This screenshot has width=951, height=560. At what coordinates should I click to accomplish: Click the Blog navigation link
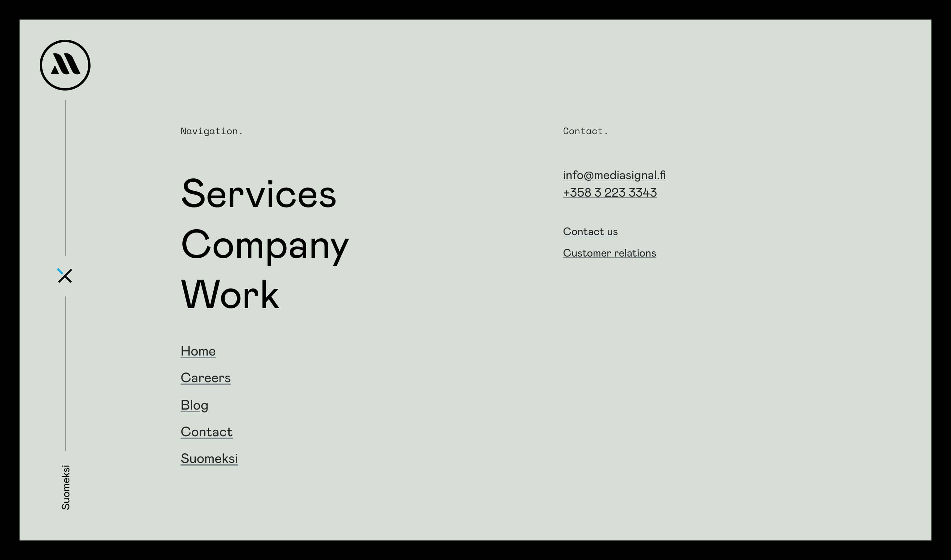point(194,405)
